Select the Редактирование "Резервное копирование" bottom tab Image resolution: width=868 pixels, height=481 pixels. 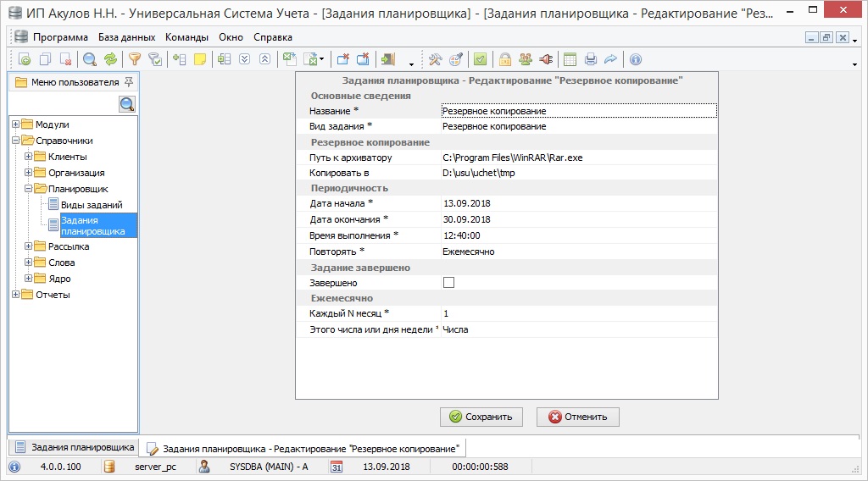303,448
